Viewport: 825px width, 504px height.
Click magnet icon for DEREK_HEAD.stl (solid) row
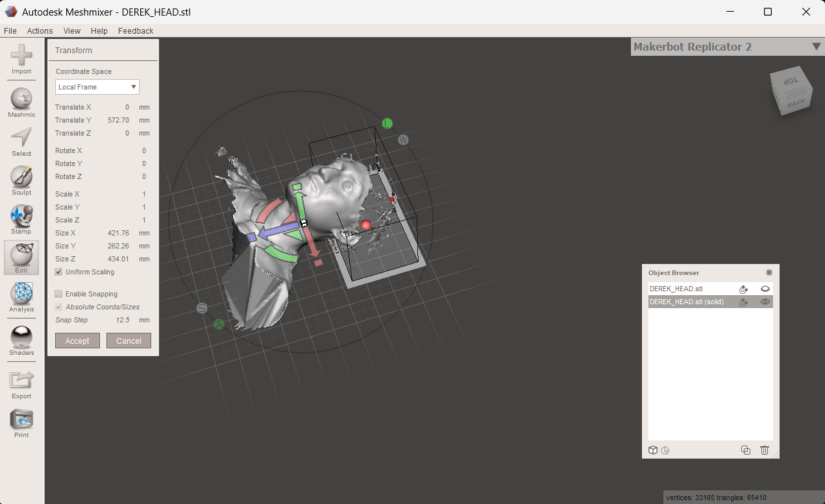coord(744,302)
